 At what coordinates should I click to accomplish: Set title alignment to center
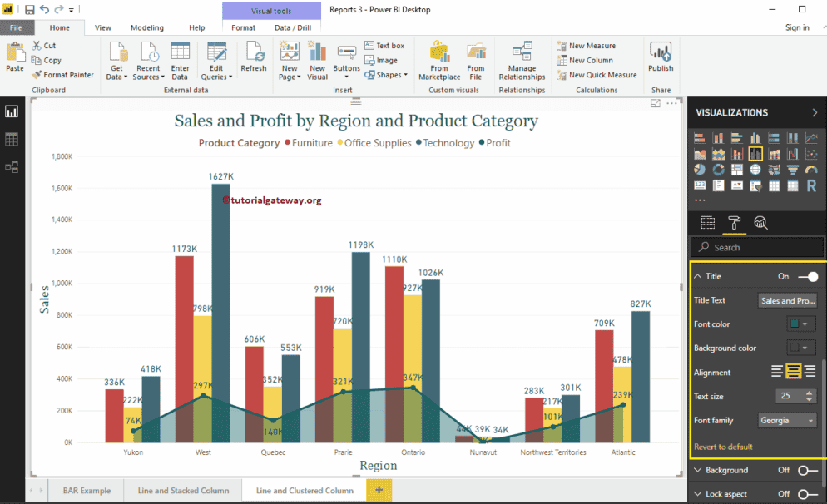tap(793, 371)
